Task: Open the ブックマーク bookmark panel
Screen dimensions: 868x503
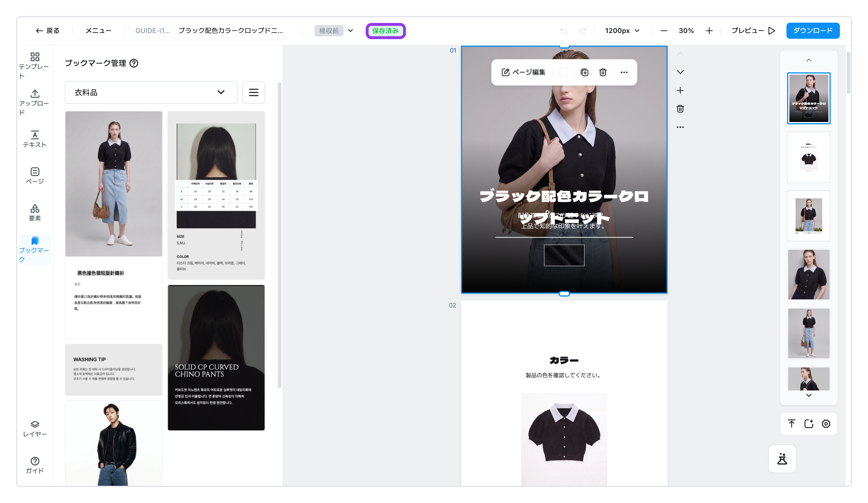Action: [x=35, y=249]
